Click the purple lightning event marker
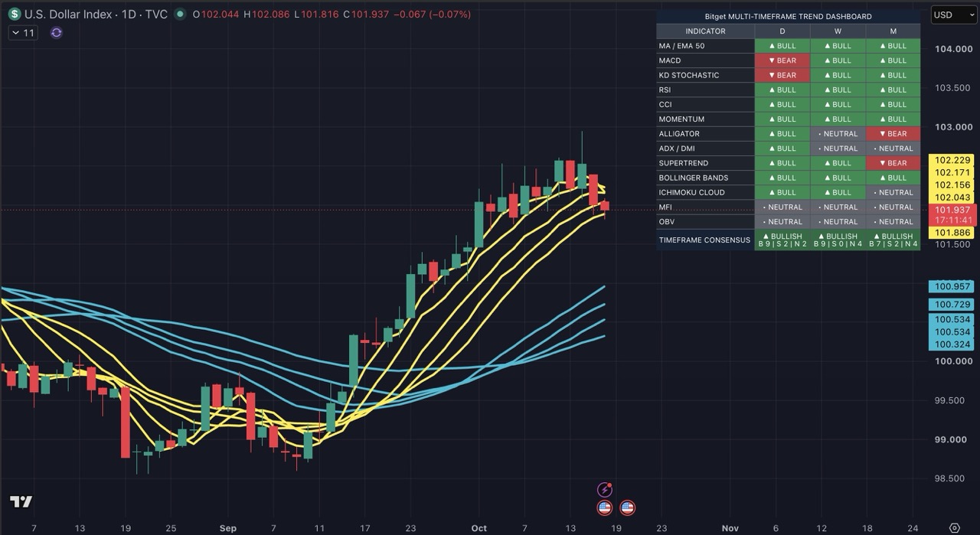The width and height of the screenshot is (980, 535). click(605, 490)
